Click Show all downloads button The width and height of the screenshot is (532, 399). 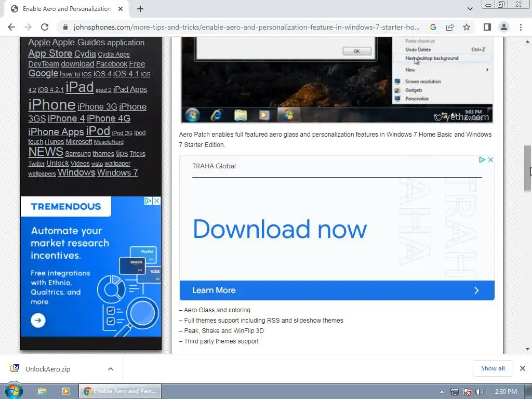coord(493,368)
